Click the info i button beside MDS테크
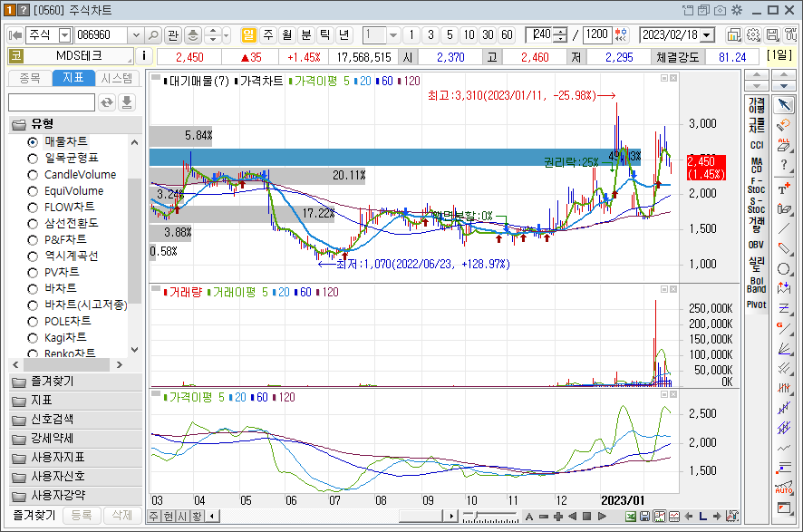The image size is (803, 532). (x=144, y=56)
